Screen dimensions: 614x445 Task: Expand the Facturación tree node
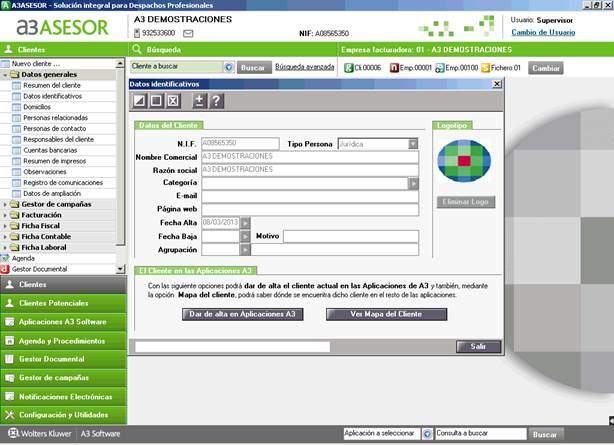point(5,215)
